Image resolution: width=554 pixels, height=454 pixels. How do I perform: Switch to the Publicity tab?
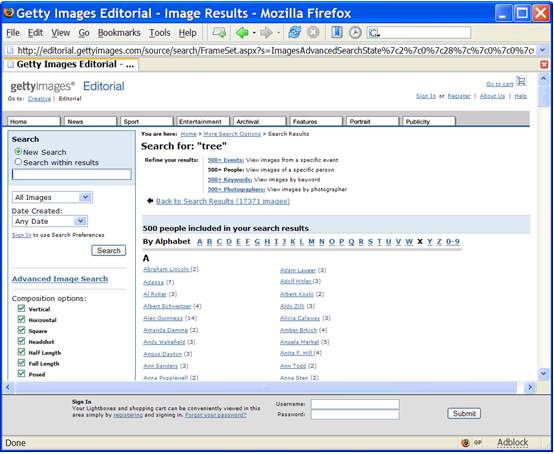pyautogui.click(x=429, y=121)
